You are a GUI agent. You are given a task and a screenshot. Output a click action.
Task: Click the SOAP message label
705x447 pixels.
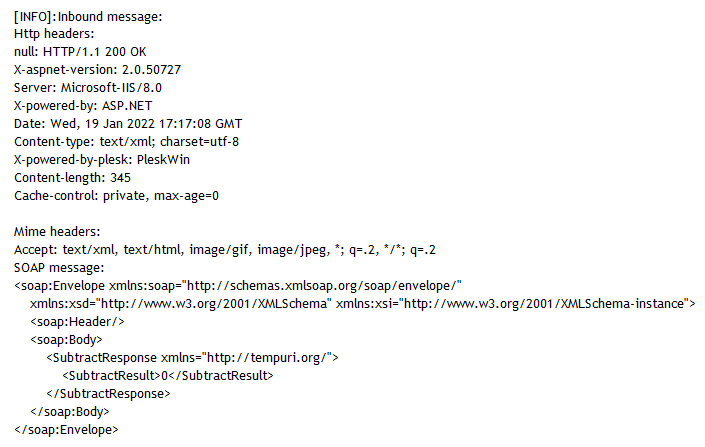click(59, 268)
